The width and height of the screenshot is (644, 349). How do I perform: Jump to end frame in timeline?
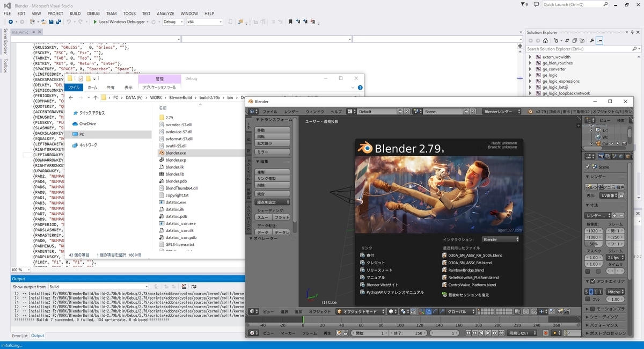[x=501, y=333]
